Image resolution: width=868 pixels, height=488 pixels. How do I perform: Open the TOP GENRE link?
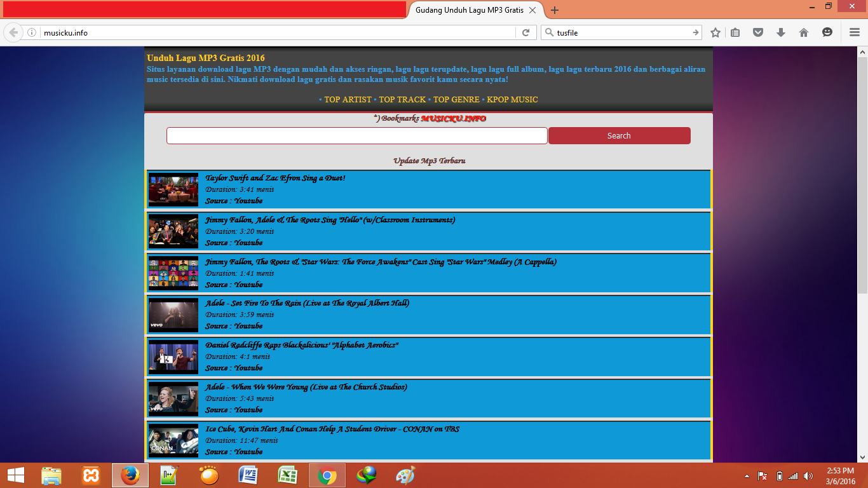tap(456, 100)
